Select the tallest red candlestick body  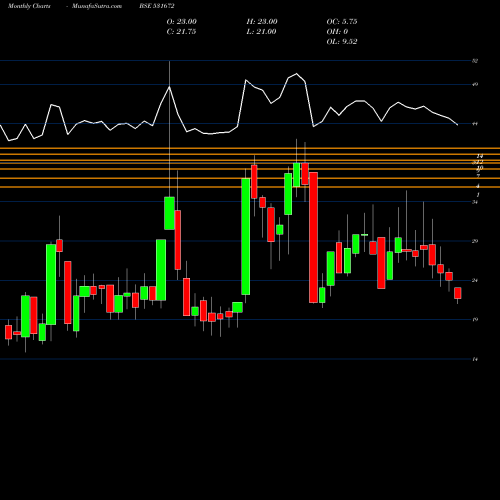pos(313,237)
